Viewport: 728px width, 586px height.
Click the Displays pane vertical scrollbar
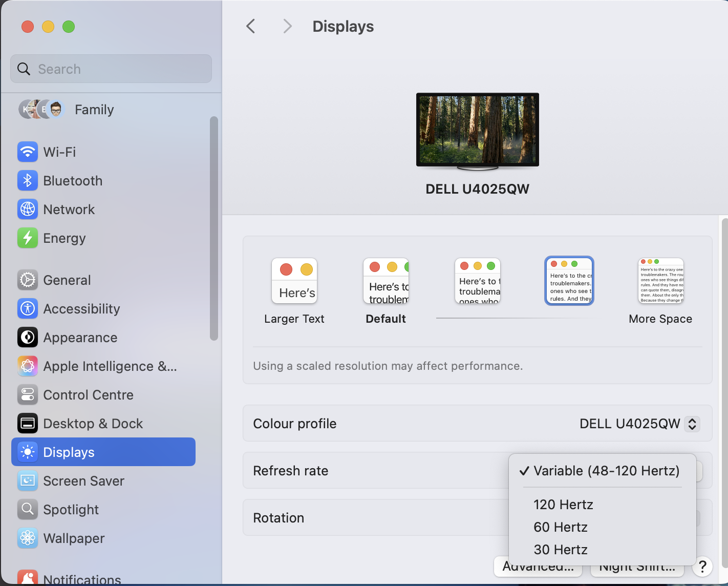[x=724, y=392]
